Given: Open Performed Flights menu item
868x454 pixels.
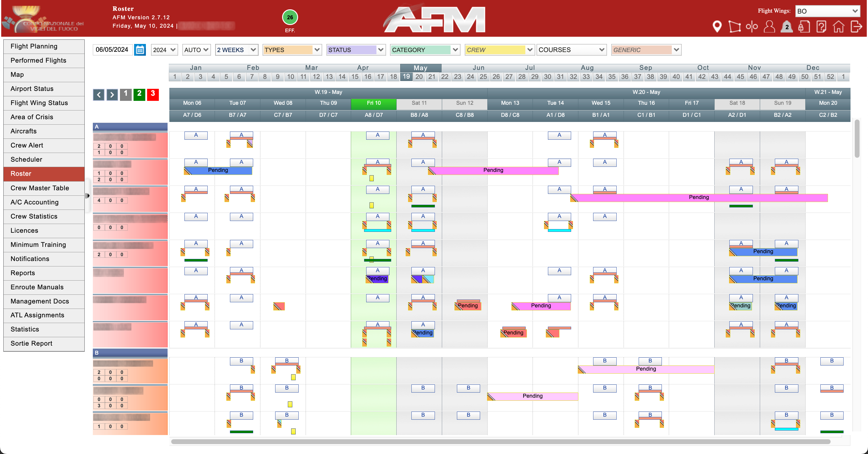Looking at the screenshot, I should point(44,61).
